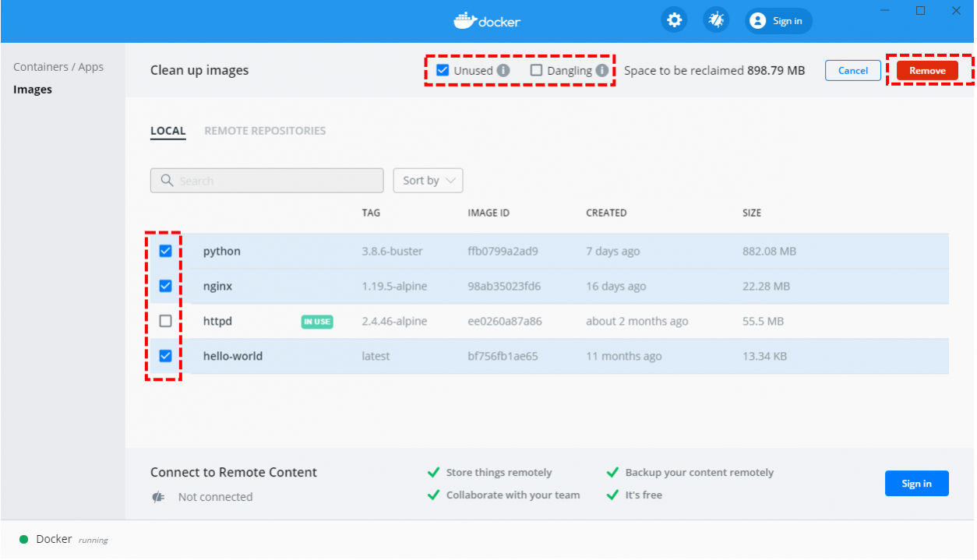Click tag 1.19.5-alpine
The image size is (977, 560).
pyautogui.click(x=394, y=286)
